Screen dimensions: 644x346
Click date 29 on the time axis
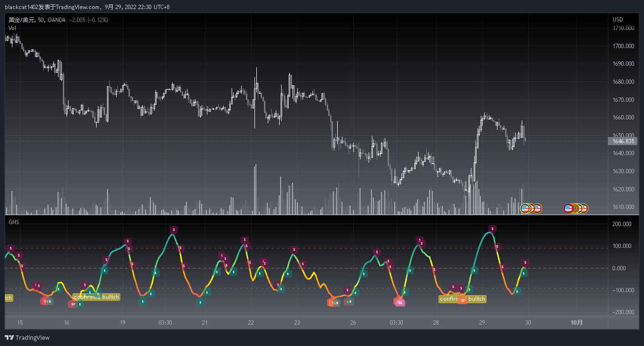click(x=482, y=323)
